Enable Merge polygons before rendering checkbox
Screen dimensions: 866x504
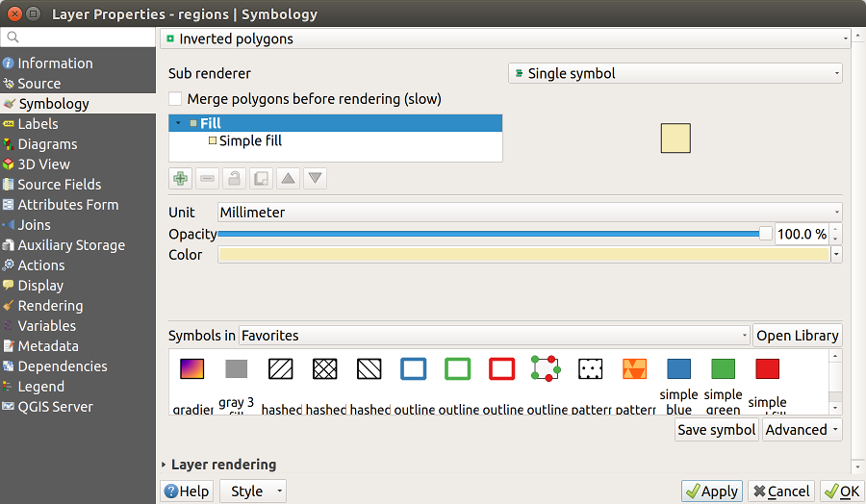[175, 99]
